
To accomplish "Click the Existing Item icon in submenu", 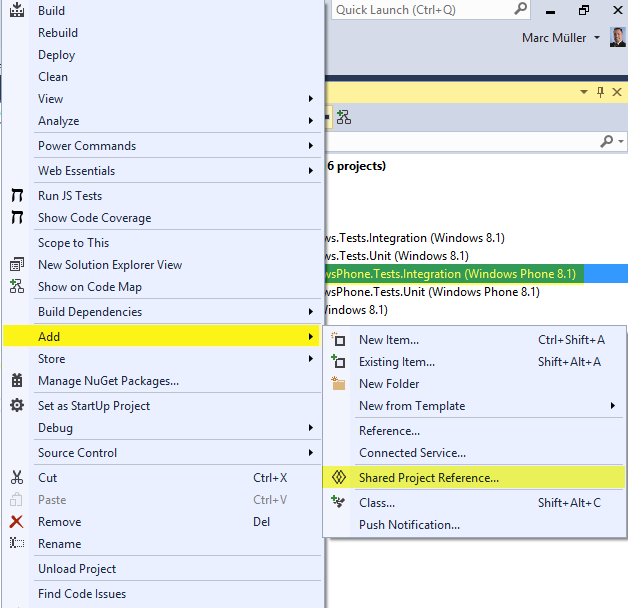I will 338,361.
